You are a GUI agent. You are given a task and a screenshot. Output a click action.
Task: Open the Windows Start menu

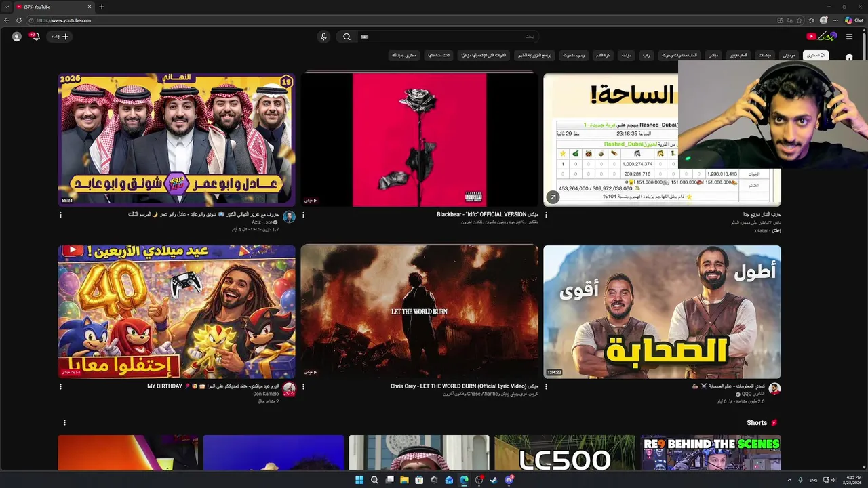click(359, 480)
